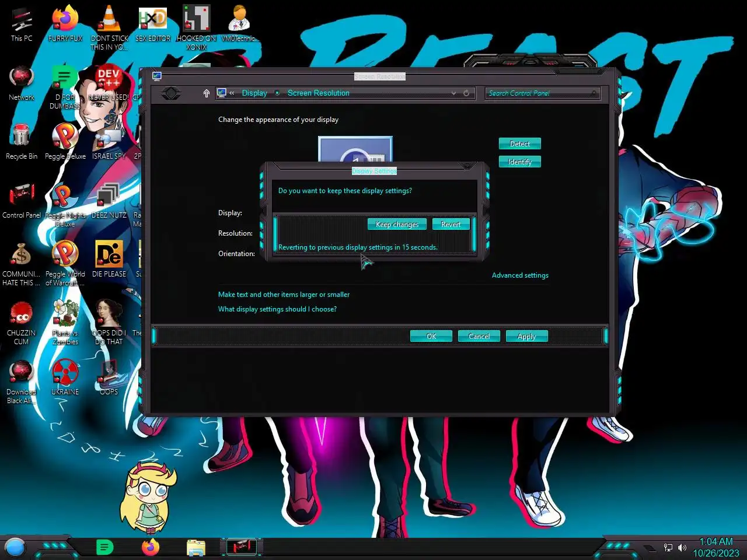Select the Control Panel desktop icon

(22, 202)
